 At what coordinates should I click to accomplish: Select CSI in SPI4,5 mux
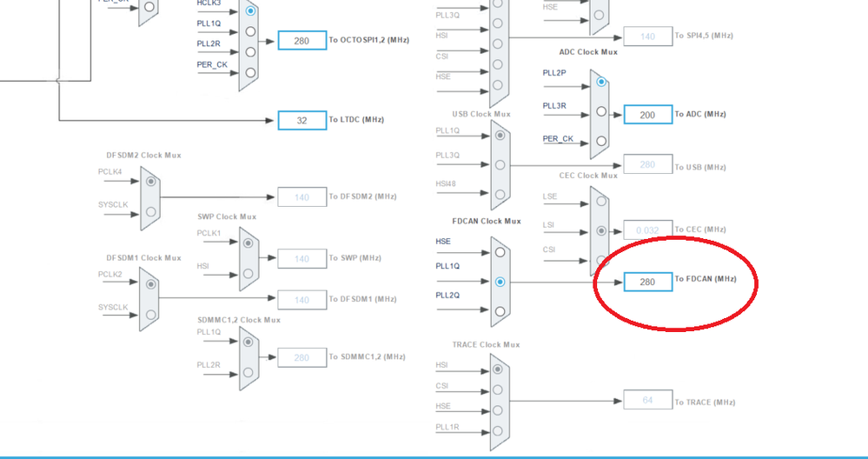coord(498,65)
